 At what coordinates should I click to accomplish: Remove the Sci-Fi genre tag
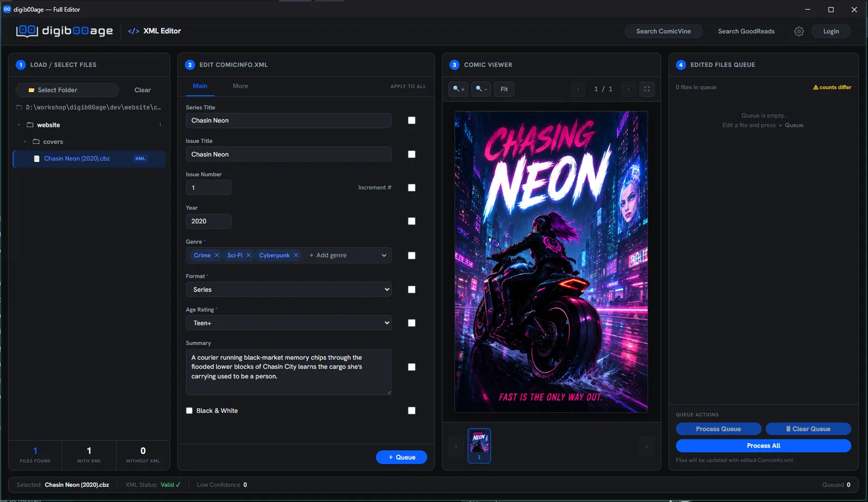click(248, 255)
